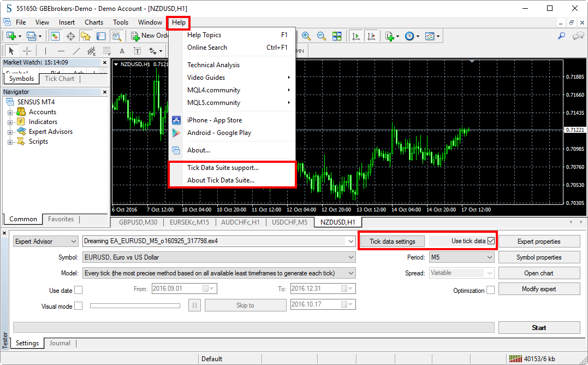Expand the Accounts tree node
The width and height of the screenshot is (588, 365).
coord(10,112)
